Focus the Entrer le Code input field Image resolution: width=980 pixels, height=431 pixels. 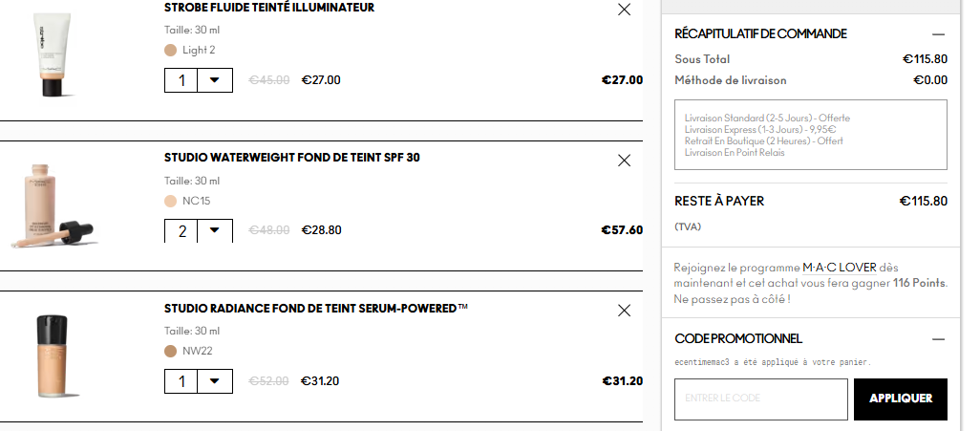point(760,399)
